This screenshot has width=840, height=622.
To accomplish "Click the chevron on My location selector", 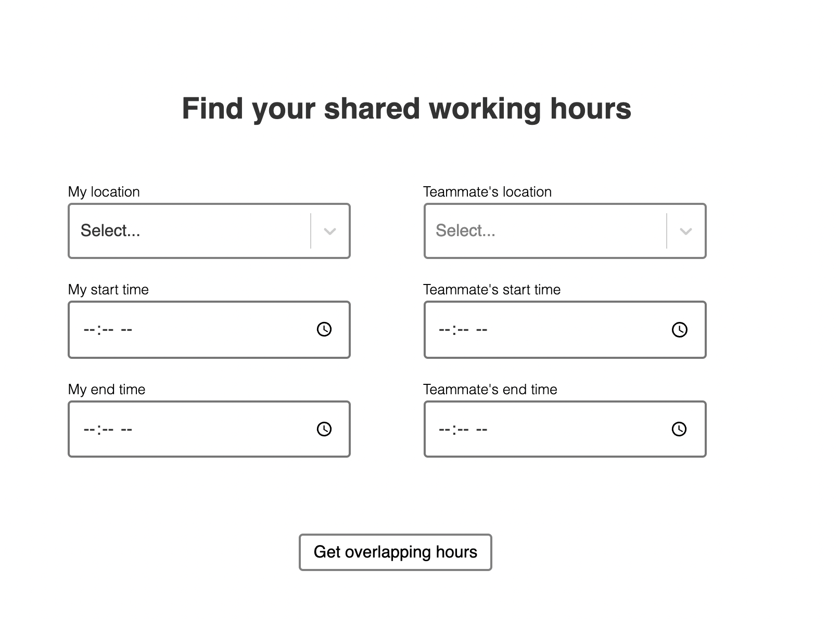I will [329, 230].
